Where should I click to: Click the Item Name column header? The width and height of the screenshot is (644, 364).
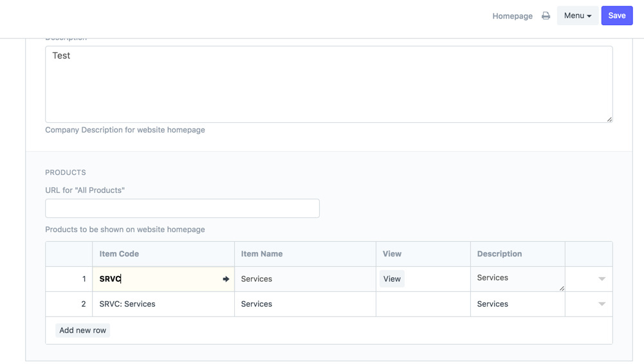305,254
